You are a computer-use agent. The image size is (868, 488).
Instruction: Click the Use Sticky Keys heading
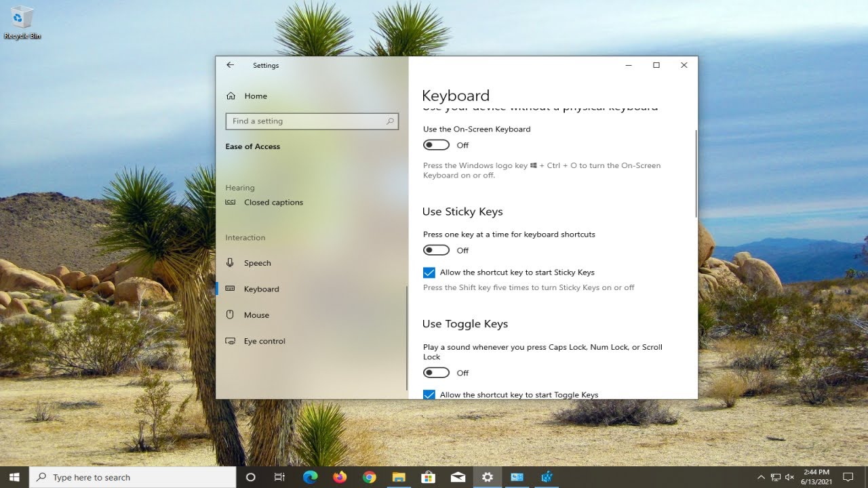click(462, 211)
